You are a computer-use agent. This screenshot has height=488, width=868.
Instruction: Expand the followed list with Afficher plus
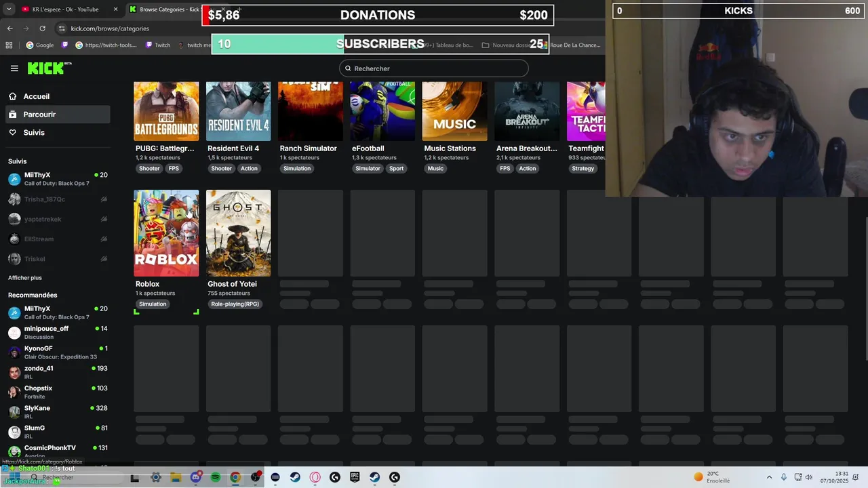click(25, 278)
